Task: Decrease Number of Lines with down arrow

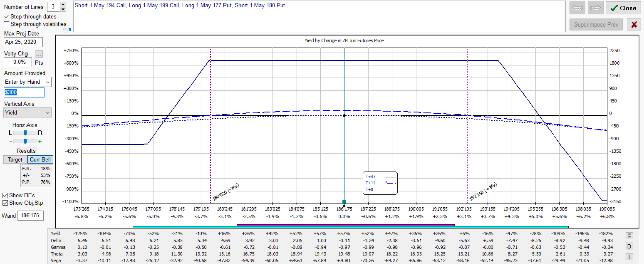Action: coord(63,9)
